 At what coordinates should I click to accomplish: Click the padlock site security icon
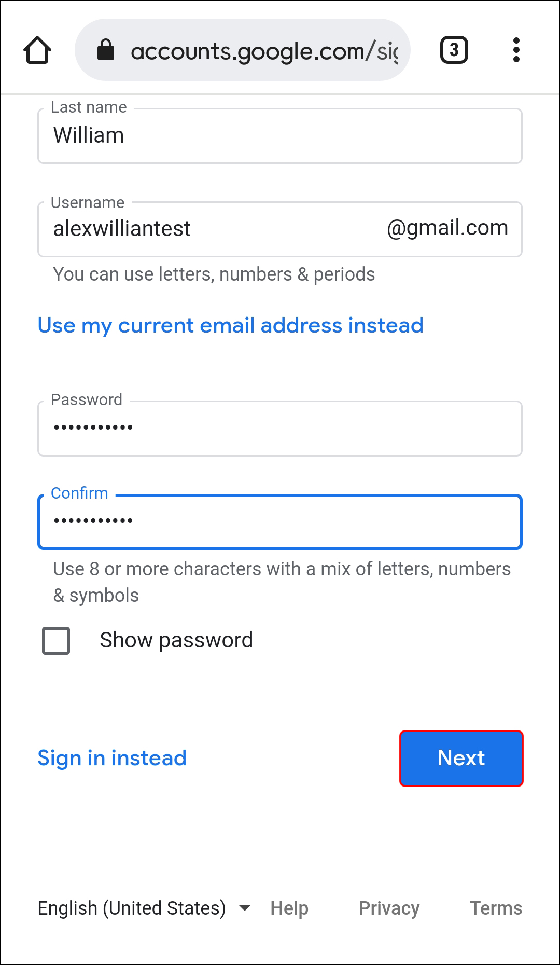106,50
